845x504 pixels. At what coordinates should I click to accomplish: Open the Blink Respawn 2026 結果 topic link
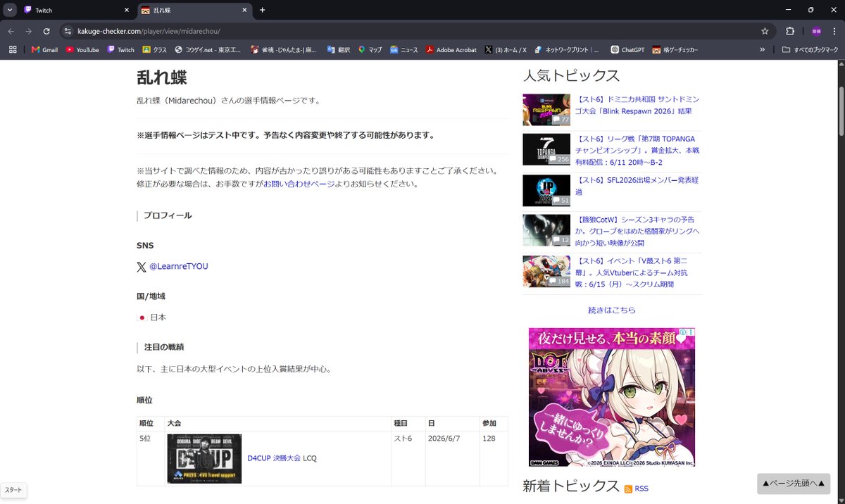(637, 106)
